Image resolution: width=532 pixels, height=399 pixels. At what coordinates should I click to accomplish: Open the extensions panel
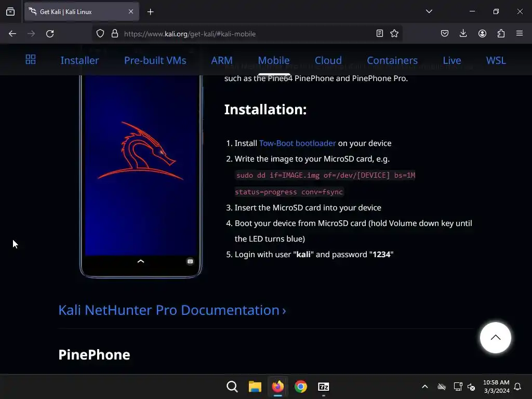(x=501, y=33)
